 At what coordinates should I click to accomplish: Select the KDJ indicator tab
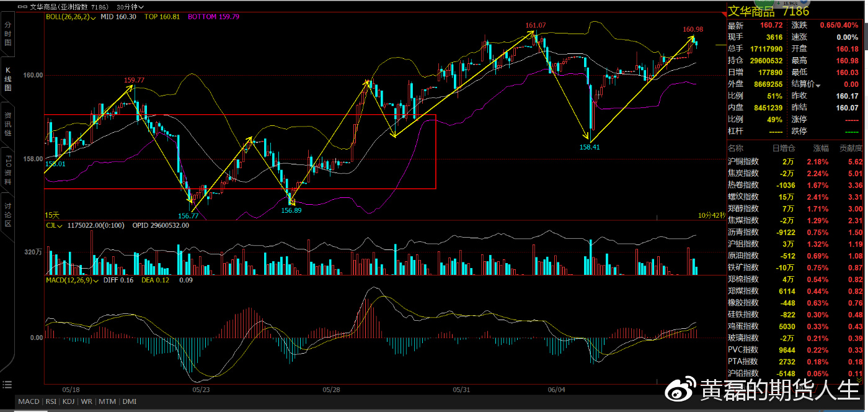69,401
